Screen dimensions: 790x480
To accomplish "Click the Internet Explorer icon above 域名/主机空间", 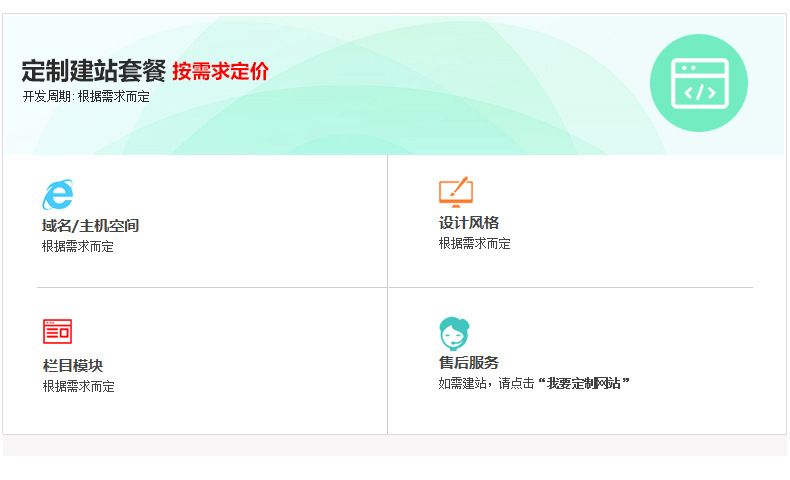I will click(x=57, y=194).
